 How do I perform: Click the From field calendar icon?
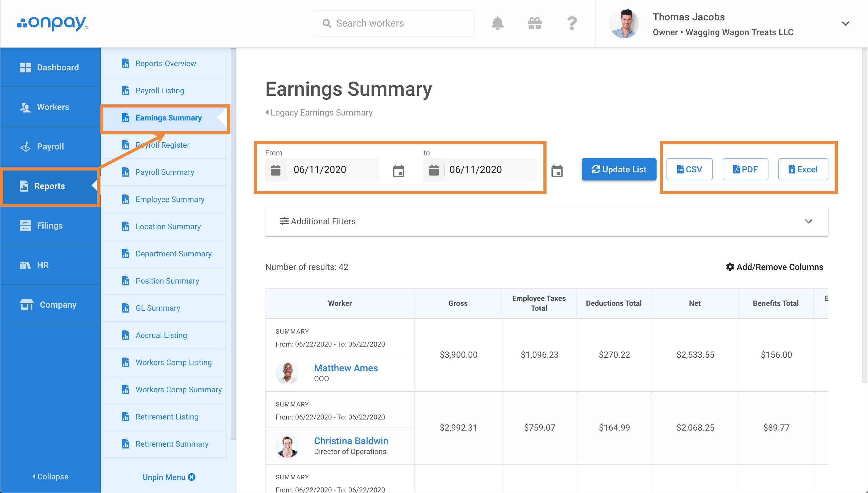pos(276,170)
